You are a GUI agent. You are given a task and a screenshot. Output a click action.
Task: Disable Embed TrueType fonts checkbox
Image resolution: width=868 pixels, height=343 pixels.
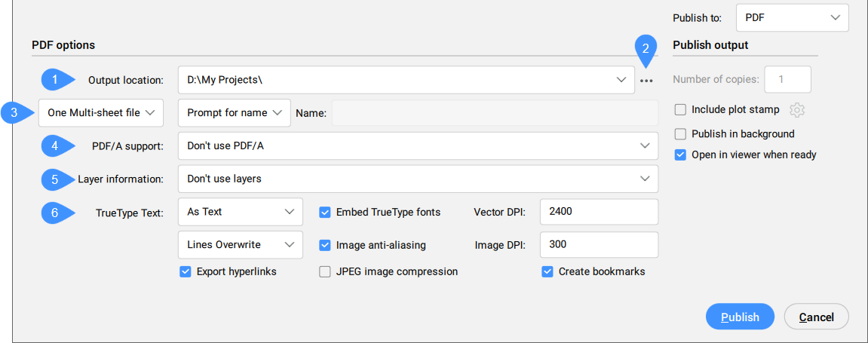325,213
